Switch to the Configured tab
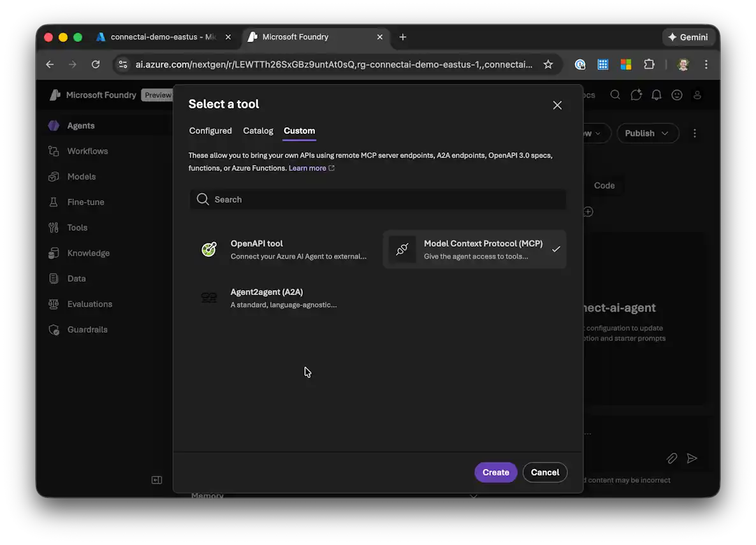This screenshot has height=545, width=756. (x=210, y=131)
